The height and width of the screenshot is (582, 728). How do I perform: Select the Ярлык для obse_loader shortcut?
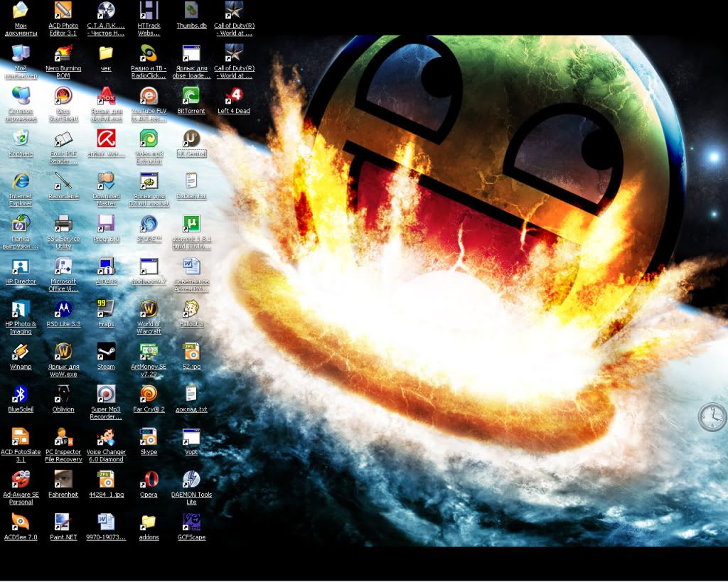click(191, 53)
